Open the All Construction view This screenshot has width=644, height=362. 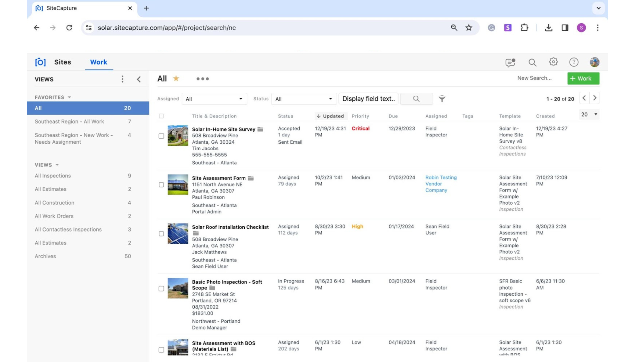click(54, 203)
